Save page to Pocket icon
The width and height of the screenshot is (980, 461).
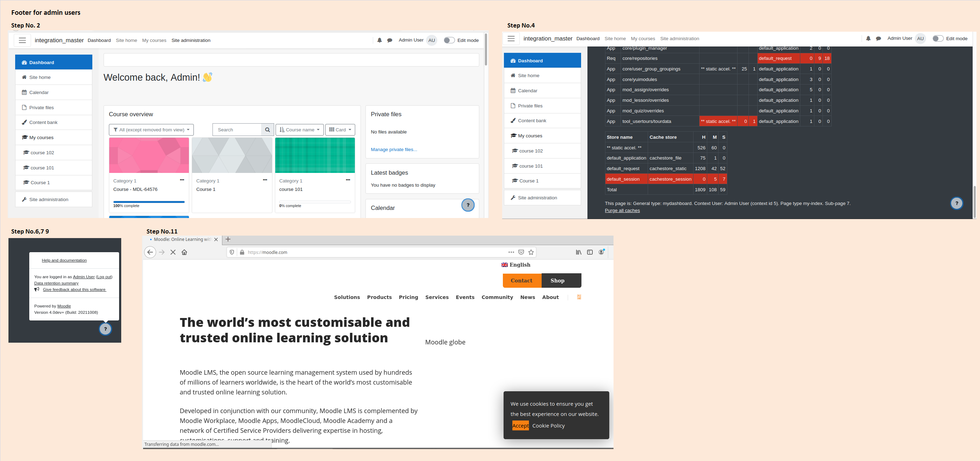(521, 252)
